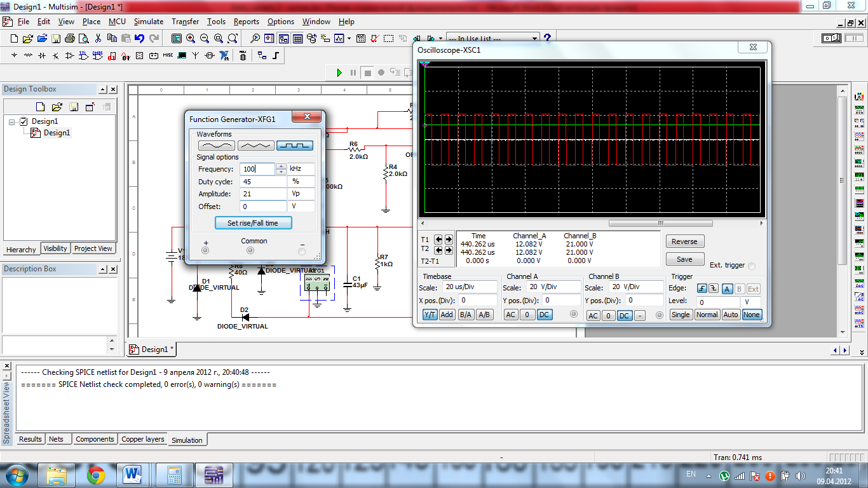Open the Components spreadsheet tab

point(95,439)
